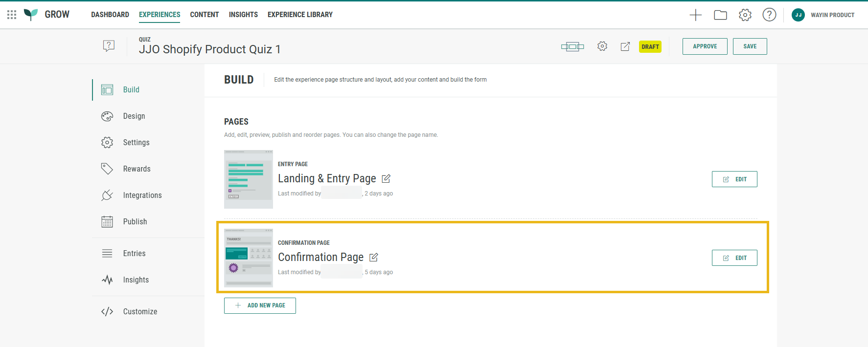The width and height of the screenshot is (868, 347).
Task: Rename Confirmation Page via pencil icon
Action: [x=374, y=257]
